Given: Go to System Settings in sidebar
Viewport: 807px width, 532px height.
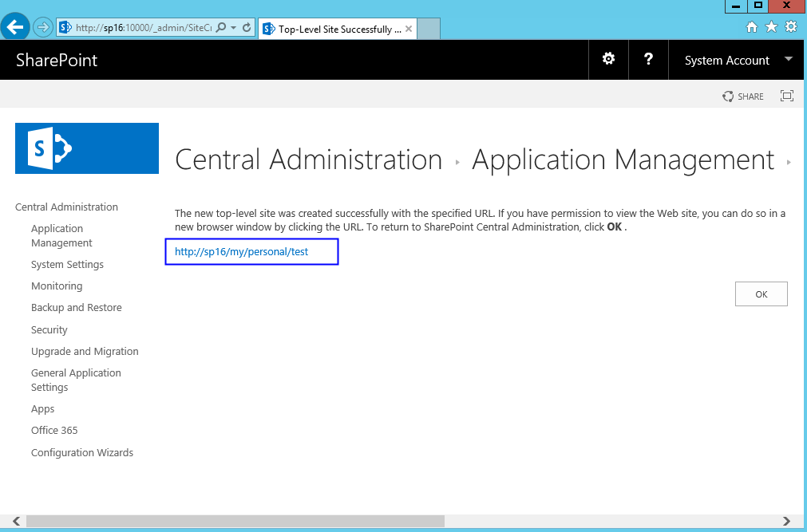Looking at the screenshot, I should (67, 265).
